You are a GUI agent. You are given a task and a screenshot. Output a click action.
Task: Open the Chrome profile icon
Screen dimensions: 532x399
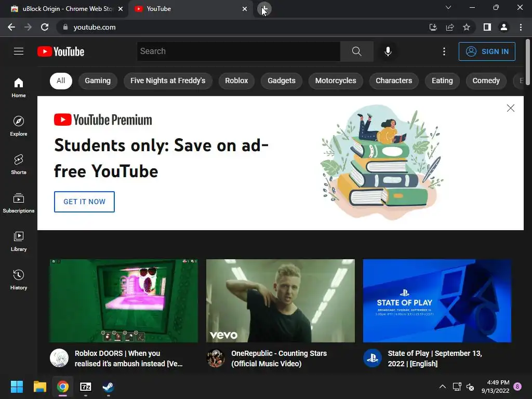click(x=504, y=27)
